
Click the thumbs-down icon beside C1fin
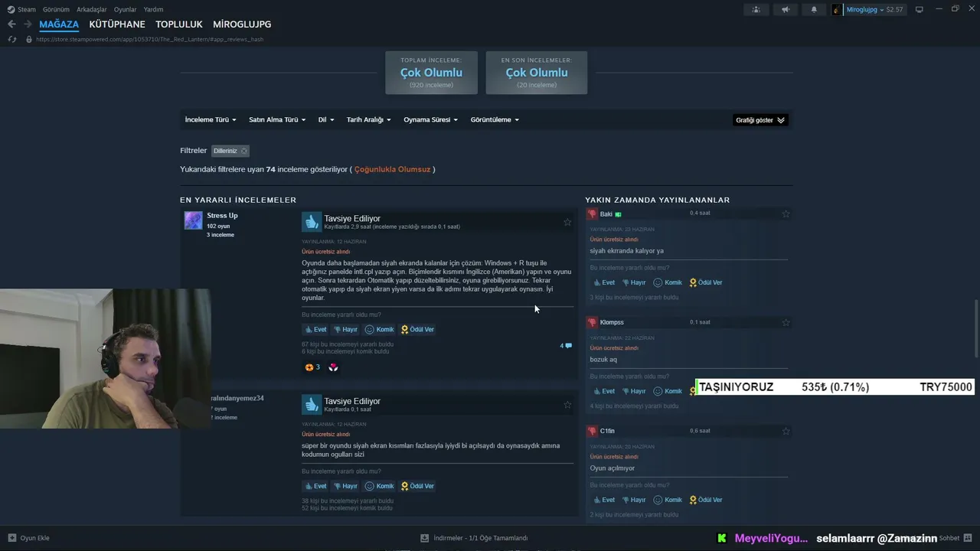592,431
